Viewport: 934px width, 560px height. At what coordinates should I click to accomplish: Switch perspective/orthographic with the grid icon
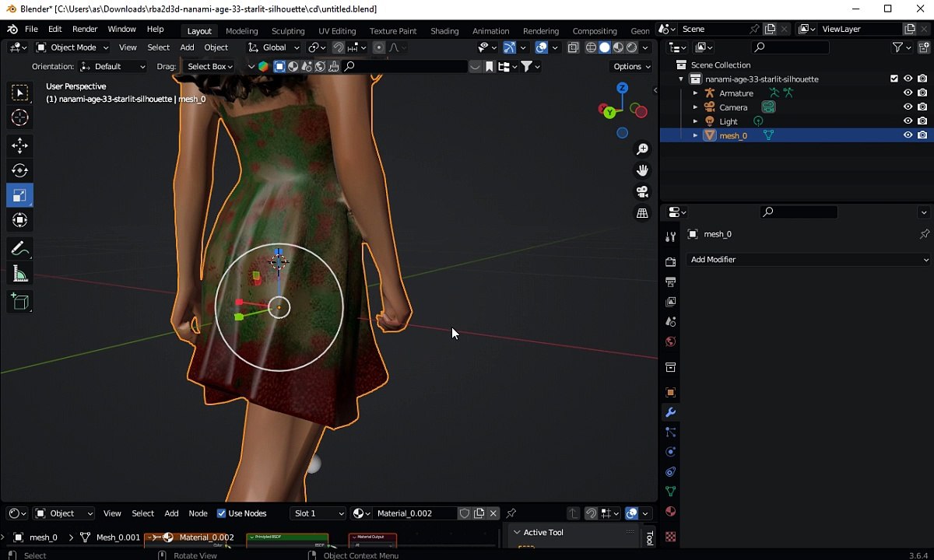(642, 212)
